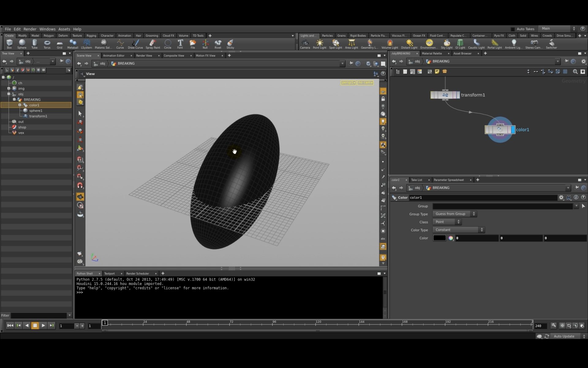Screen dimensions: 588x368
Task: Enable the Auto Takes checkbox
Action: pyautogui.click(x=513, y=29)
